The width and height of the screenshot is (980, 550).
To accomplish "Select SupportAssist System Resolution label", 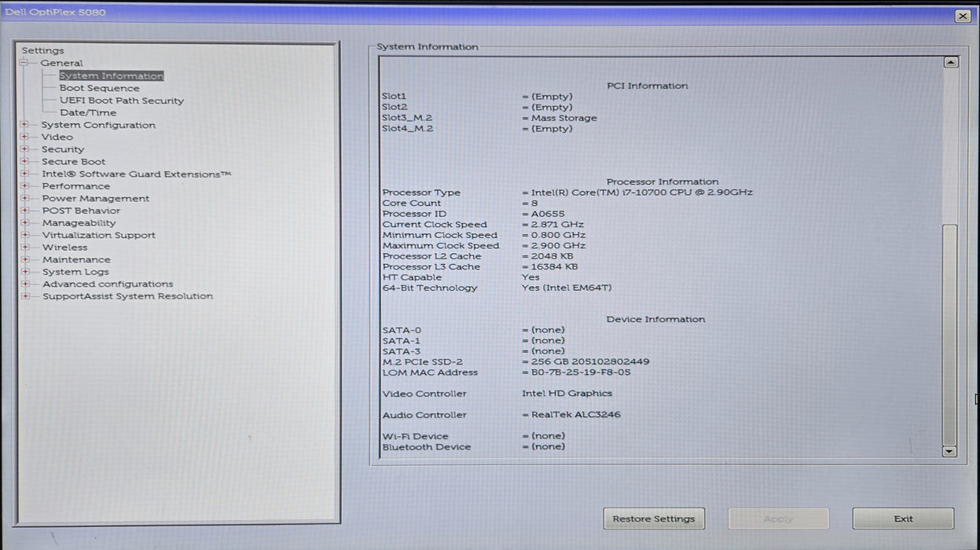I will point(127,296).
